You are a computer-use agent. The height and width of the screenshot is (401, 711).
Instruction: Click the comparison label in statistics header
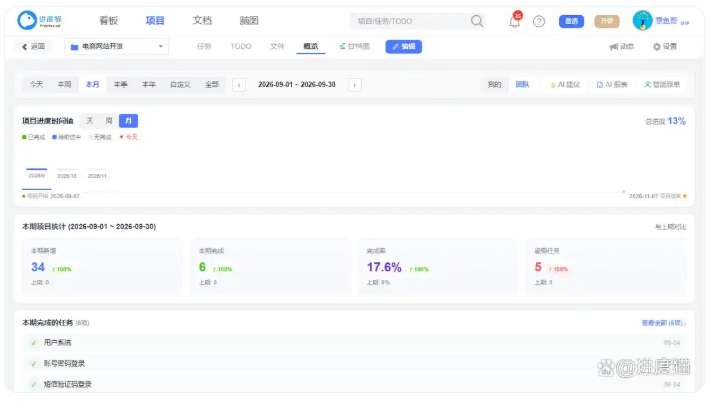(x=670, y=227)
